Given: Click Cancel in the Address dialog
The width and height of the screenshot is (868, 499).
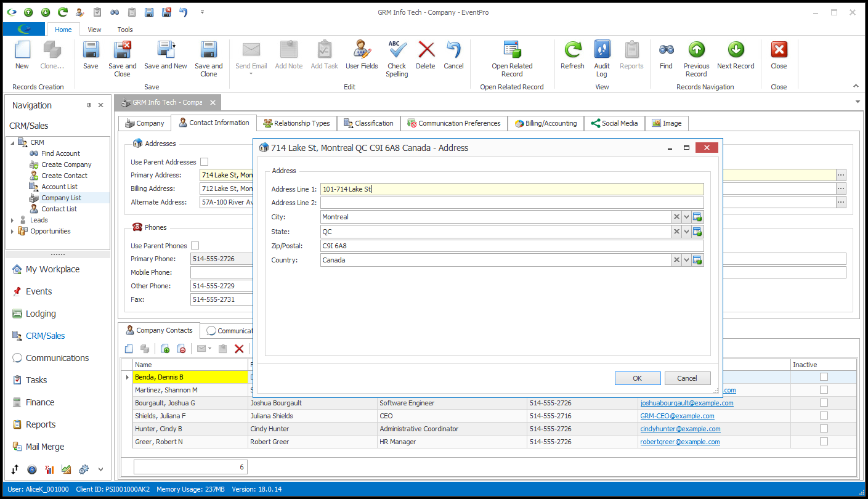Looking at the screenshot, I should (x=687, y=378).
